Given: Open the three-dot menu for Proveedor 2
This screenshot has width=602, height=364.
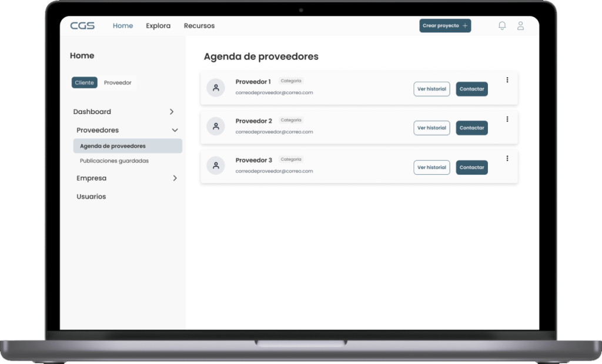Looking at the screenshot, I should point(507,119).
